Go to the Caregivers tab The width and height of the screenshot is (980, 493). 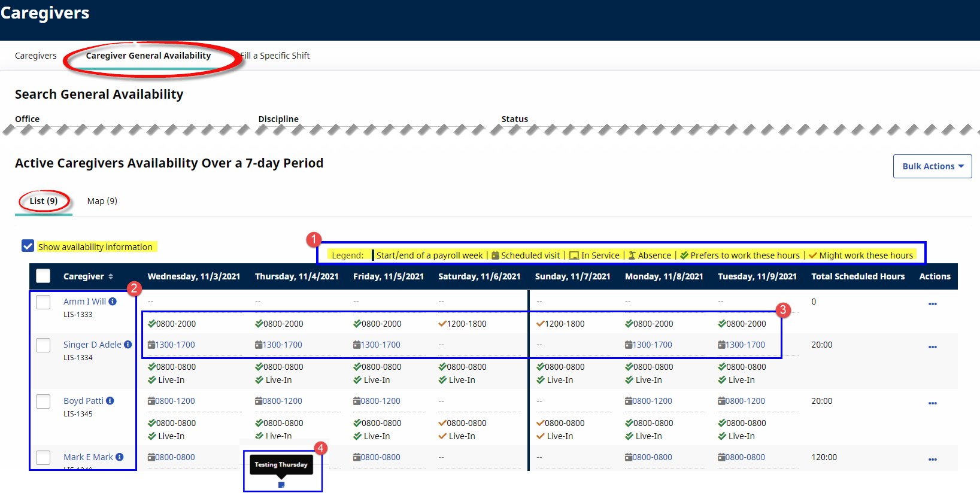click(x=36, y=56)
